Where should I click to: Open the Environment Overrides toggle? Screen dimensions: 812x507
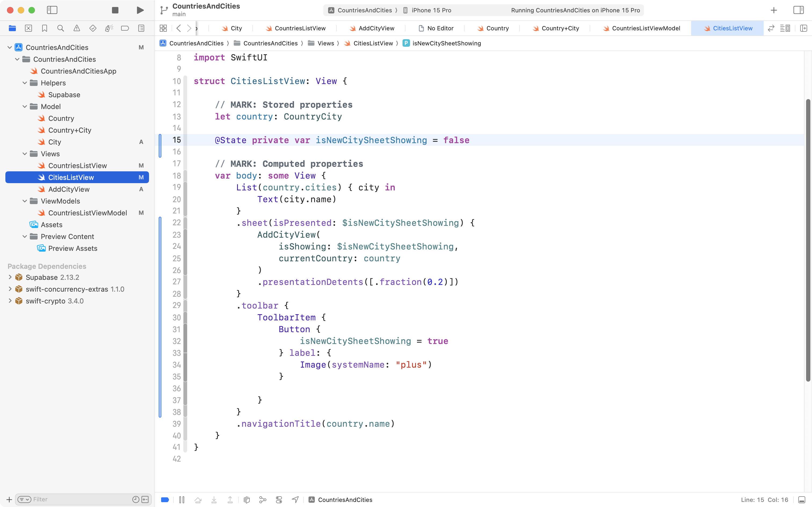pos(279,499)
